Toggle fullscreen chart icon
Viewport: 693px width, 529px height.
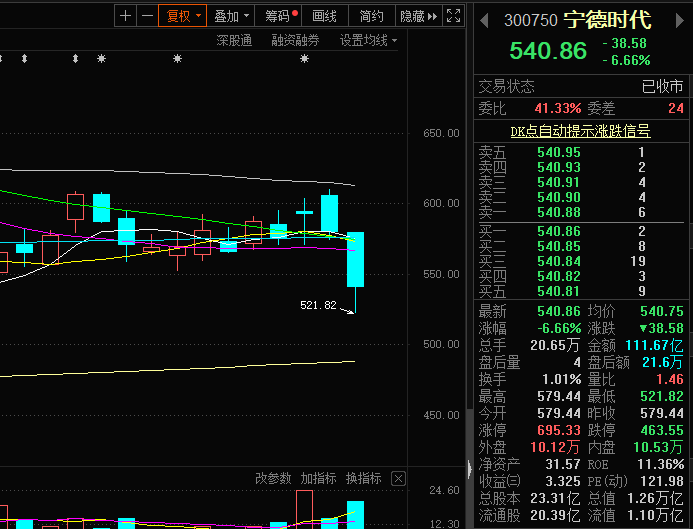click(453, 16)
